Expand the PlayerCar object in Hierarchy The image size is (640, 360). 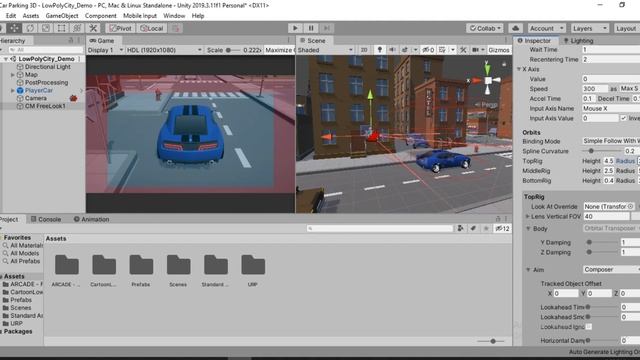[12, 90]
